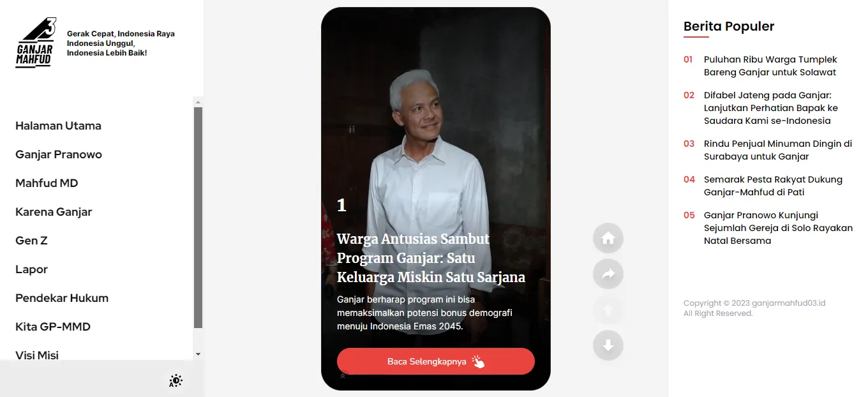Open popular news about Solawat
Image resolution: width=868 pixels, height=397 pixels.
coord(770,66)
